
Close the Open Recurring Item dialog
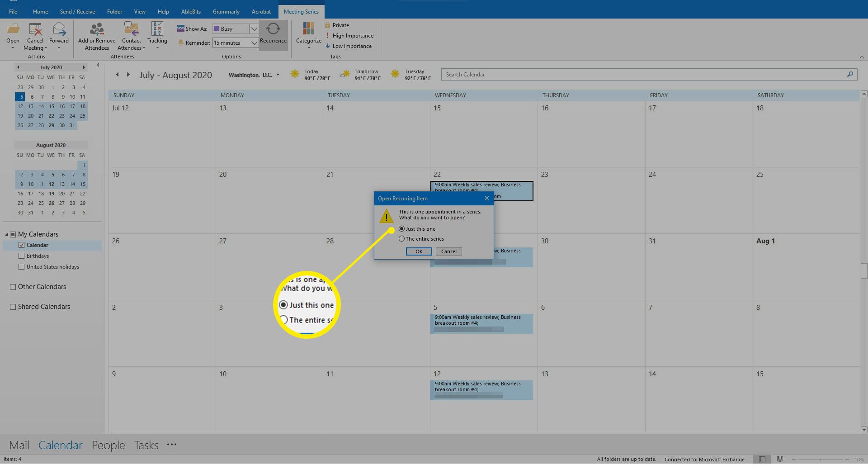click(x=487, y=199)
